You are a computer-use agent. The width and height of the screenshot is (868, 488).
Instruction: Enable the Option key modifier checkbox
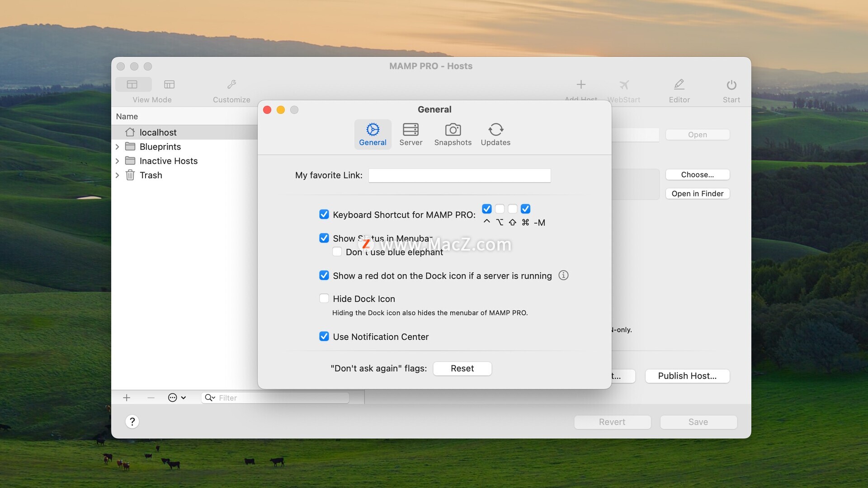(x=500, y=209)
